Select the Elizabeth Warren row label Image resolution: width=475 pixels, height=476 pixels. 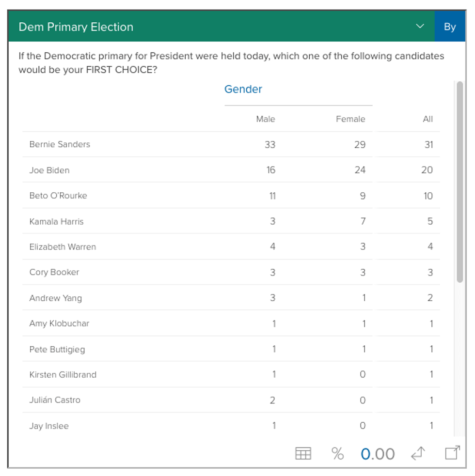pyautogui.click(x=63, y=247)
